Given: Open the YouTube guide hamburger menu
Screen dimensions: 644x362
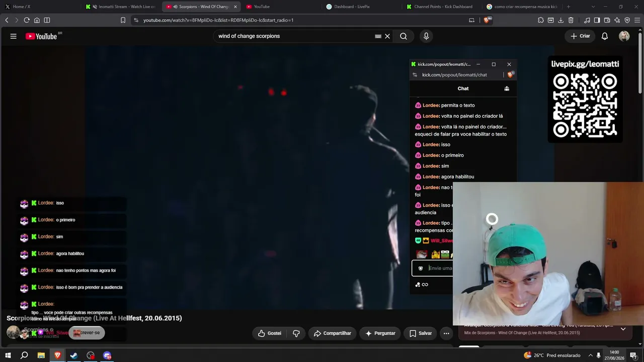Looking at the screenshot, I should (14, 36).
